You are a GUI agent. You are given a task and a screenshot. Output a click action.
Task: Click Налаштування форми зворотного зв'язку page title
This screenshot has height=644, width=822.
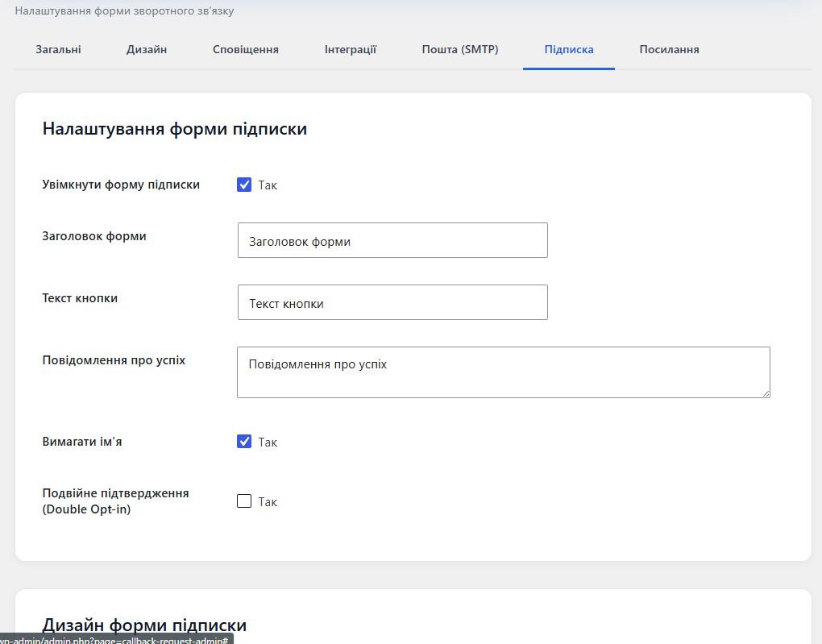[124, 10]
